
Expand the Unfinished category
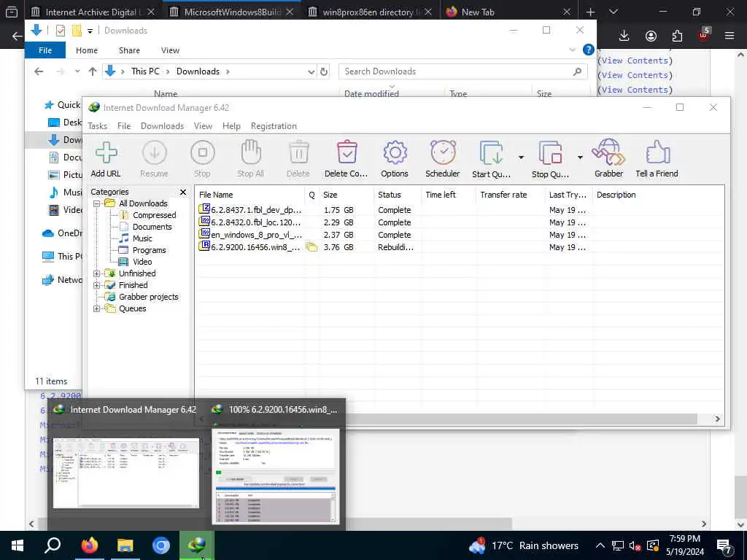pos(97,274)
